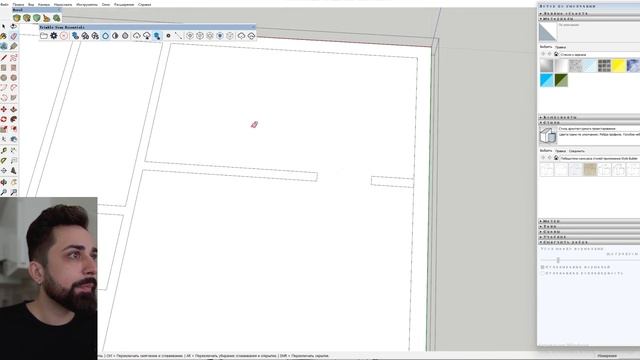Toggle 'Сглаживание нормалей' checkbox
The height and width of the screenshot is (360, 640).
(542, 267)
